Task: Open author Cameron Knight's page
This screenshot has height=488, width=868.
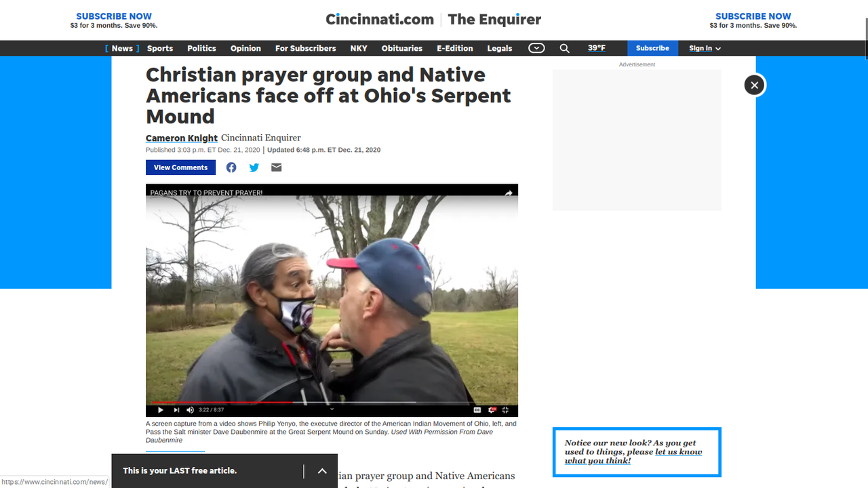Action: pos(182,138)
